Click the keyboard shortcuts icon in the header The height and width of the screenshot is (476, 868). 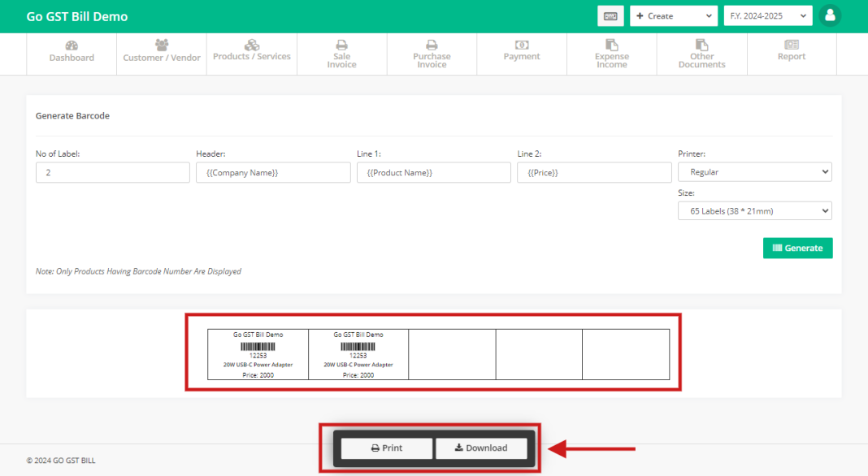tap(610, 15)
